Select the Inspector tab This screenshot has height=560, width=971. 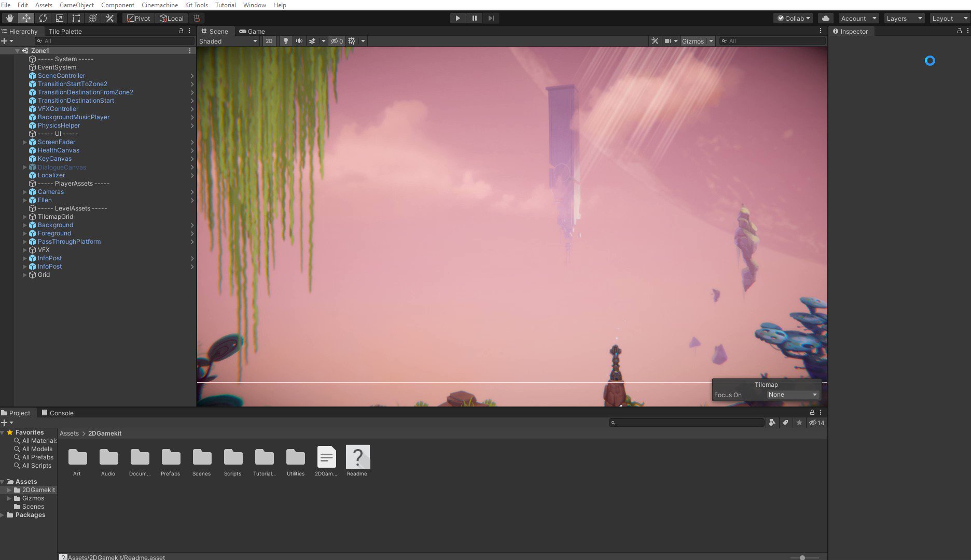pos(851,31)
